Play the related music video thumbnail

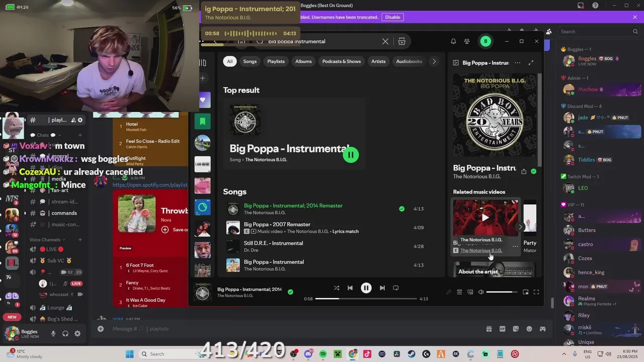coord(486,218)
